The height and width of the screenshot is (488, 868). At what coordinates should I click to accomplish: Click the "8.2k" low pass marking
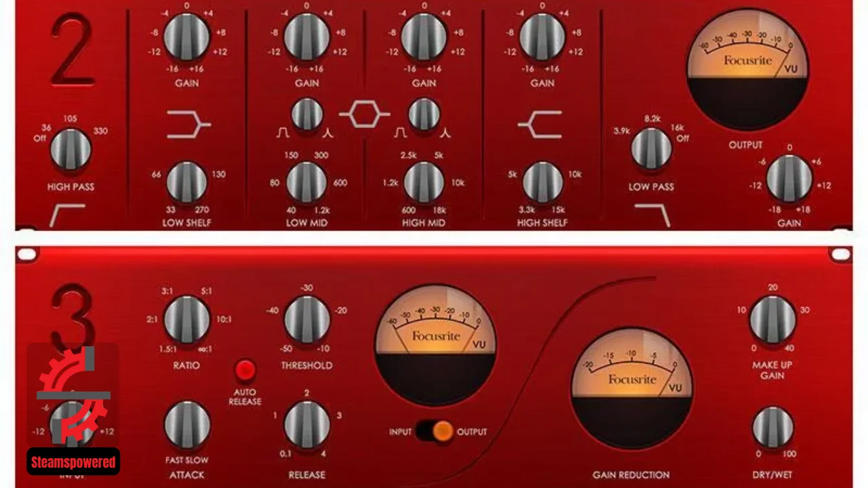point(651,118)
